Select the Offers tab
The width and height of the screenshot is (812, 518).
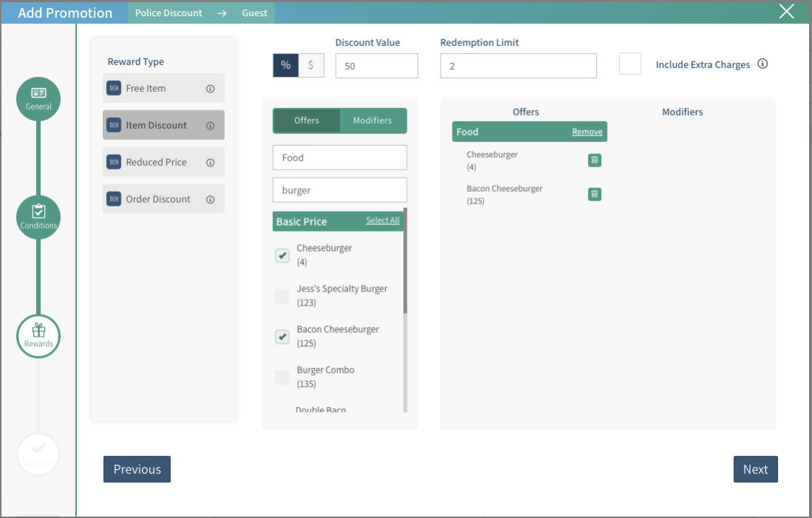[307, 121]
